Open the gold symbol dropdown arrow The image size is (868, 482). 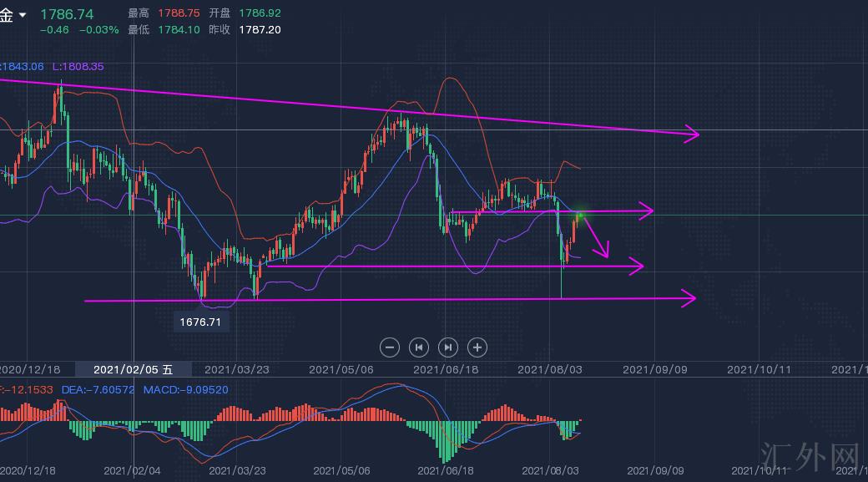click(23, 15)
